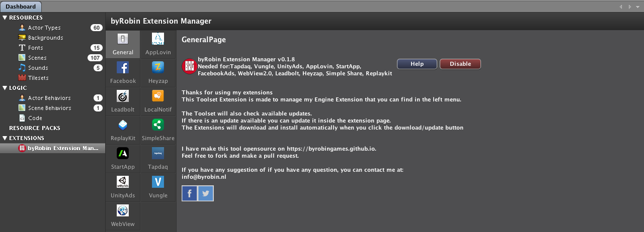Image resolution: width=644 pixels, height=232 pixels.
Task: Click the Facebook social link icon
Action: click(x=189, y=193)
